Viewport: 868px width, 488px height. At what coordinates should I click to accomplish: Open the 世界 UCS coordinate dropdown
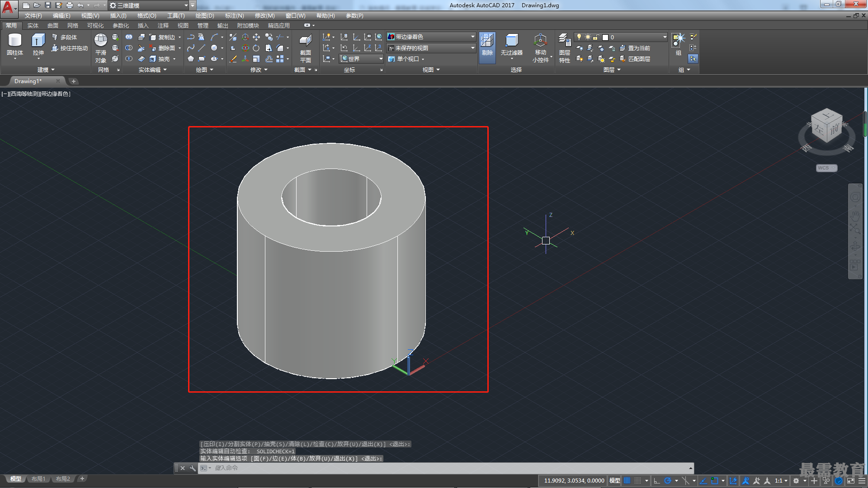coord(361,59)
